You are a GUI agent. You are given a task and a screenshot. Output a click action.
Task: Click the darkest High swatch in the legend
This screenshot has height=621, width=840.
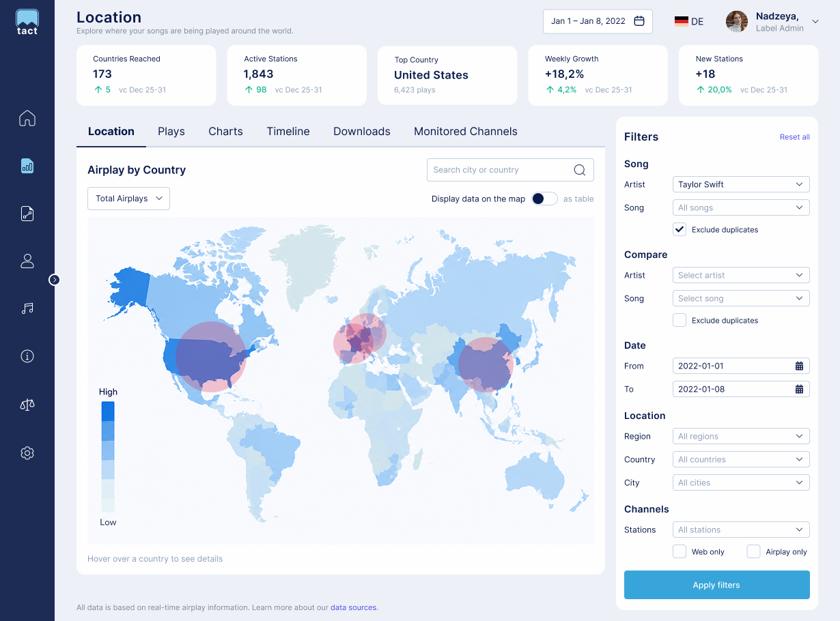point(108,411)
